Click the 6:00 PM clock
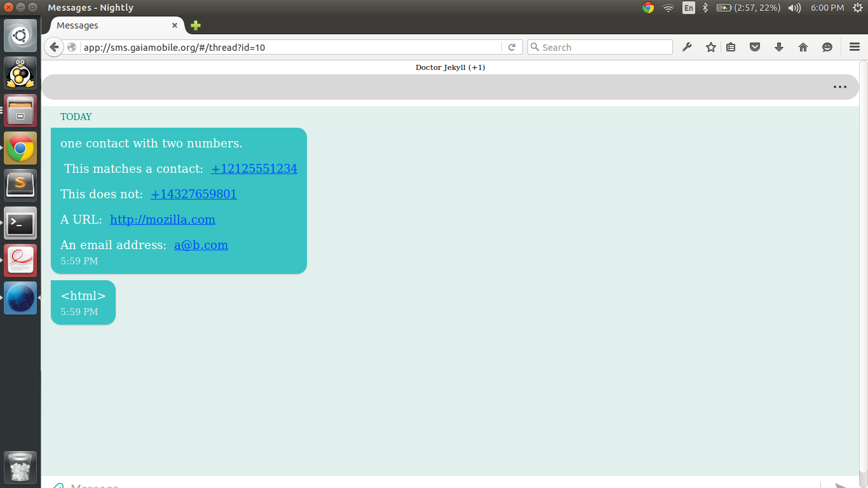This screenshot has width=868, height=488. [x=827, y=8]
